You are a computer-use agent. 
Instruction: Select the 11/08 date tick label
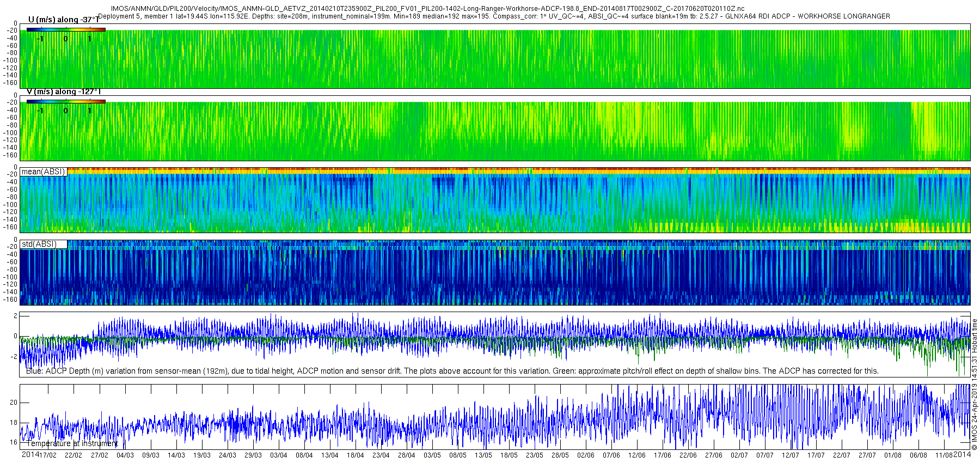[x=944, y=455]
